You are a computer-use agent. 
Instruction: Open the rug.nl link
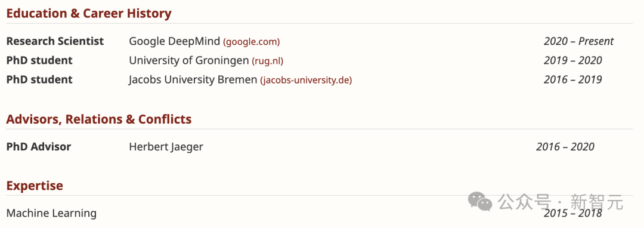tap(267, 61)
